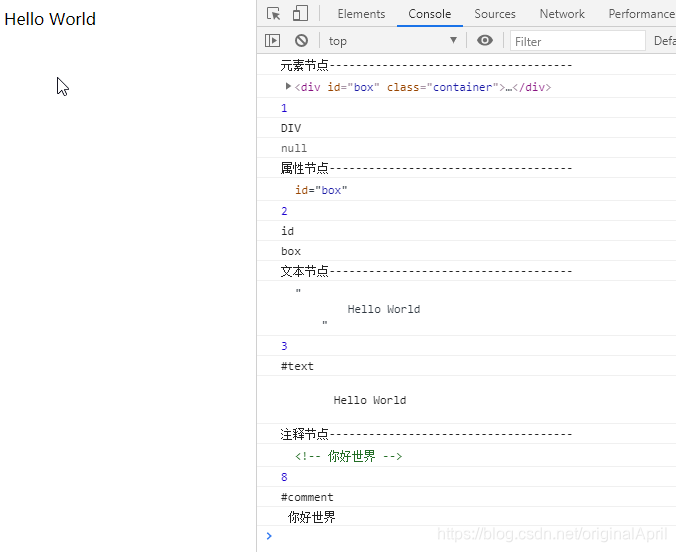Select the final 你好世界 output line

coord(312,517)
